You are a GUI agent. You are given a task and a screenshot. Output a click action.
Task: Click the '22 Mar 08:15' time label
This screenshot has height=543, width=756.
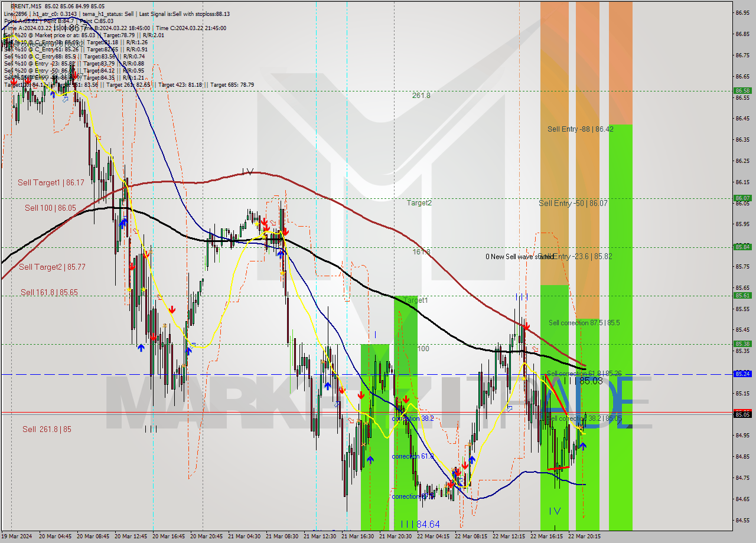(x=471, y=537)
